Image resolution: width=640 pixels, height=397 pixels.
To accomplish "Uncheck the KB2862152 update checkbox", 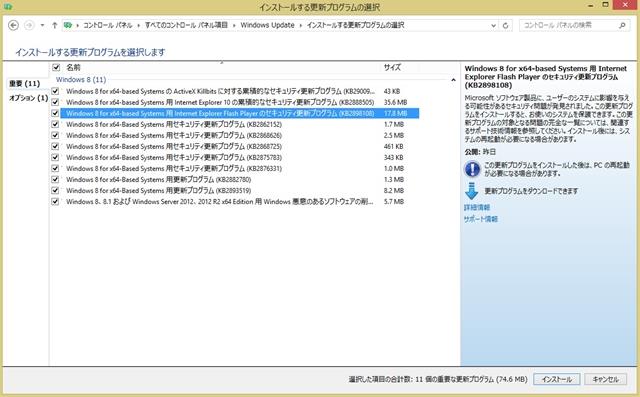I will coord(55,124).
